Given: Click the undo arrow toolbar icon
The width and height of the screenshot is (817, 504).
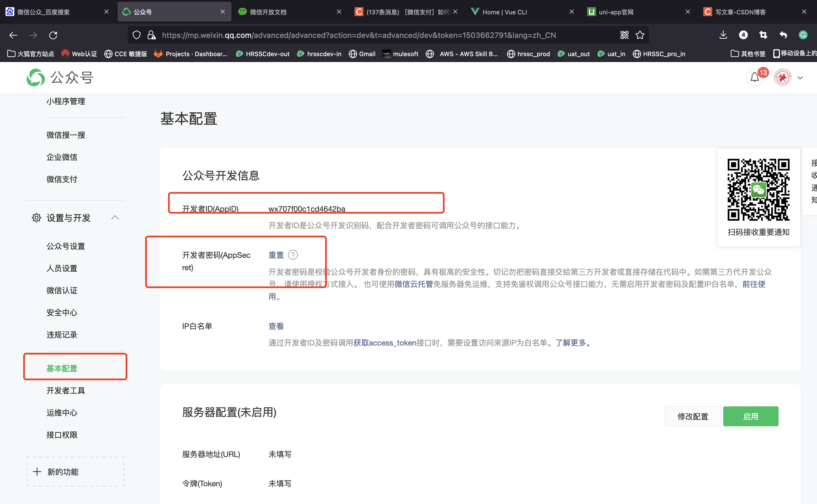Looking at the screenshot, I should (783, 35).
